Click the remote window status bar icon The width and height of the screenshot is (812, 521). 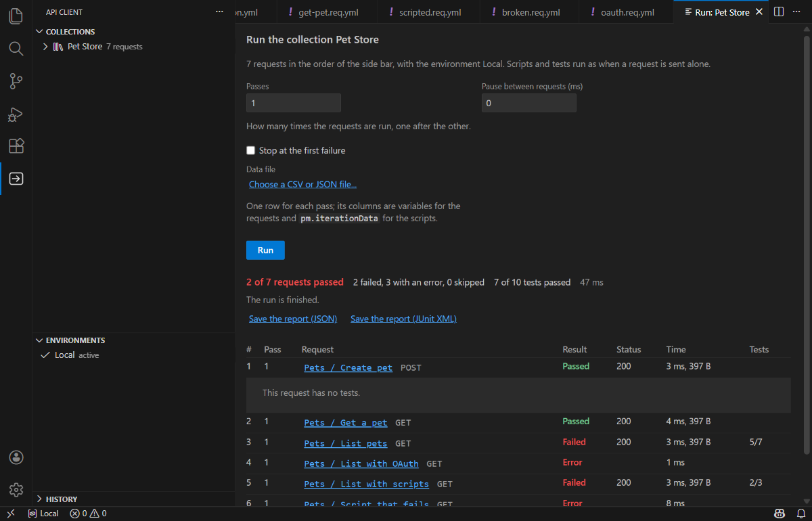point(11,514)
